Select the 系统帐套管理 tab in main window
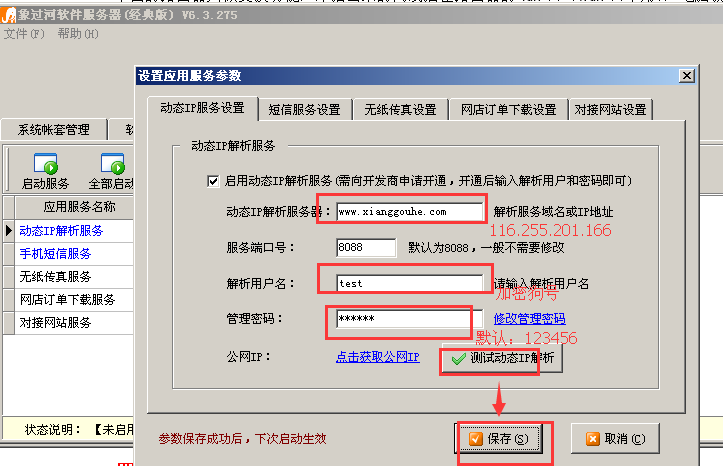This screenshot has width=723, height=466. [54, 130]
